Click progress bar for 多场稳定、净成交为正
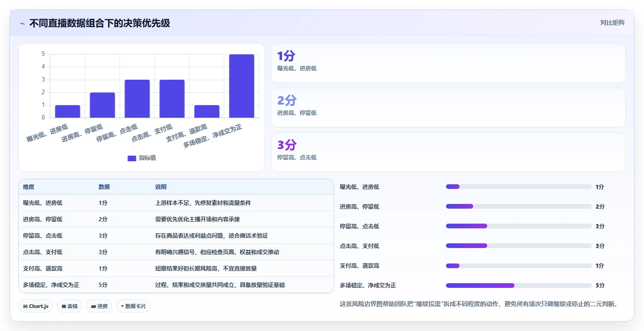Image resolution: width=644 pixels, height=331 pixels. coord(519,286)
